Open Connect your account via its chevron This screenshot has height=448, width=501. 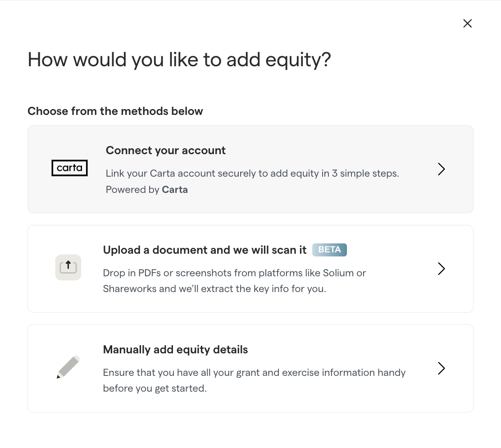(441, 169)
